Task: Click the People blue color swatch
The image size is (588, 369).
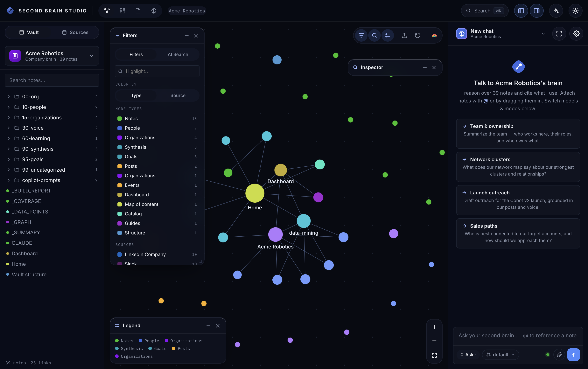Action: pos(120,128)
